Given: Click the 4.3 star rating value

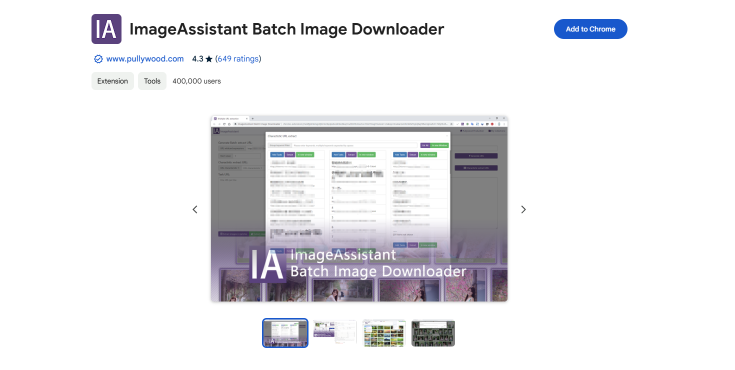Looking at the screenshot, I should click(x=202, y=59).
